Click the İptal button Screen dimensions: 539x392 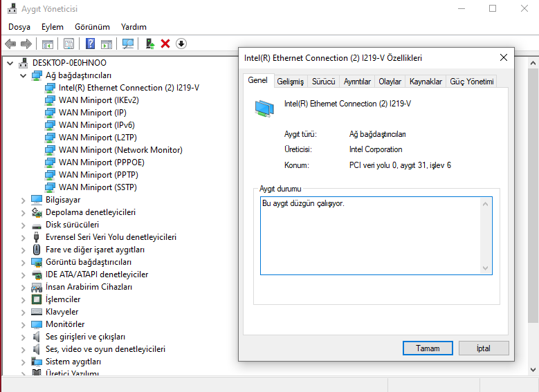pos(484,348)
